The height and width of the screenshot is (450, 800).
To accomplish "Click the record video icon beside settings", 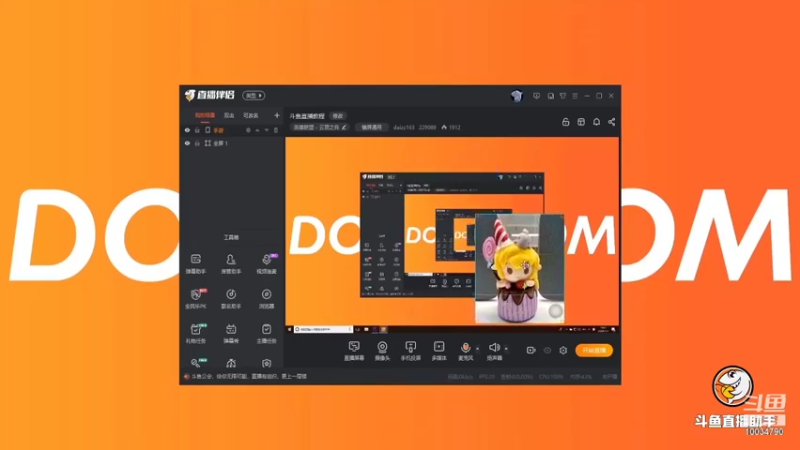I will click(x=531, y=351).
